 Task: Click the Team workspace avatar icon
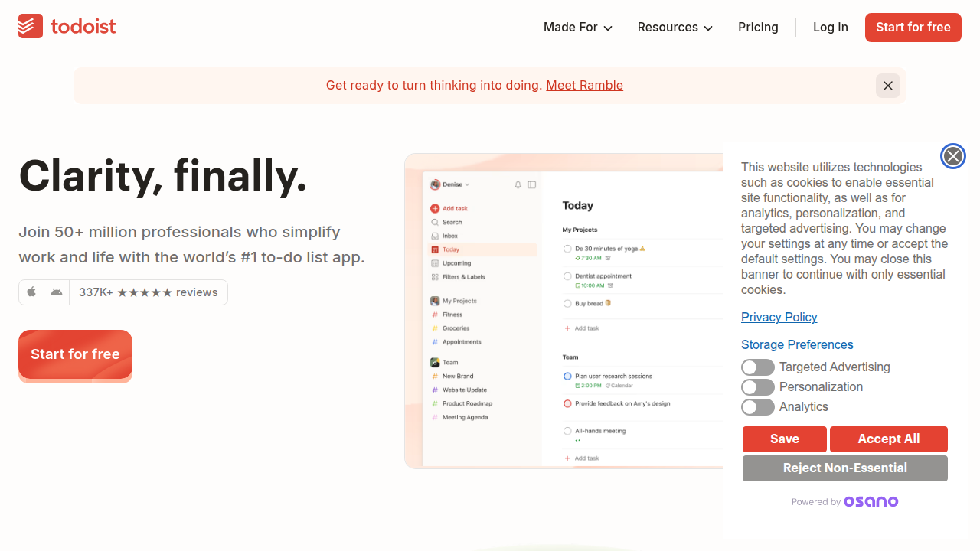[435, 363]
